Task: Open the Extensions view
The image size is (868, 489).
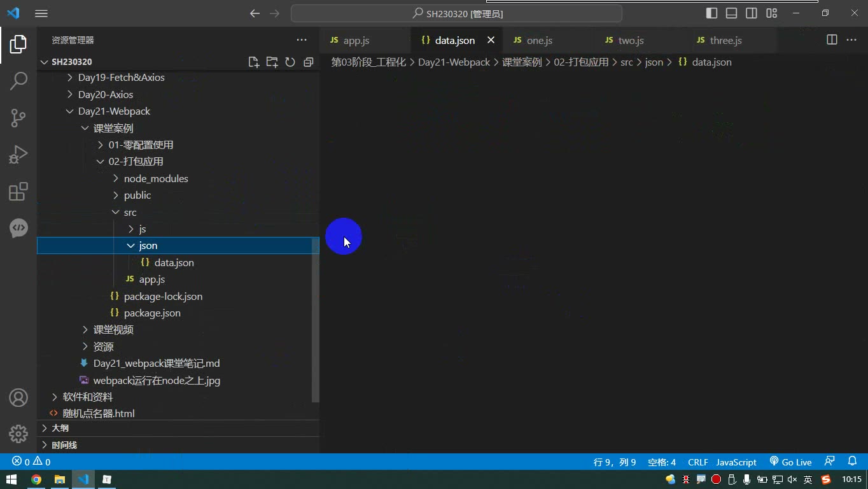Action: [x=18, y=192]
